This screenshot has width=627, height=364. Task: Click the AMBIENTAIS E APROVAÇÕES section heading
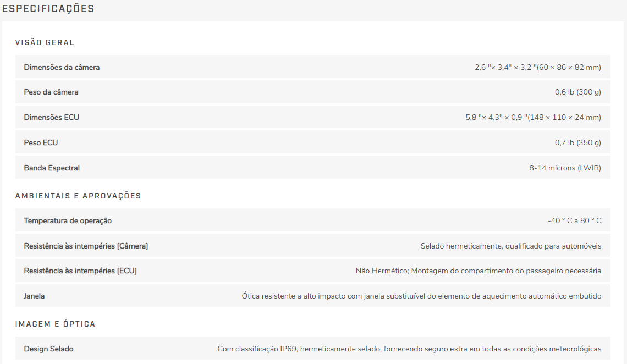78,196
